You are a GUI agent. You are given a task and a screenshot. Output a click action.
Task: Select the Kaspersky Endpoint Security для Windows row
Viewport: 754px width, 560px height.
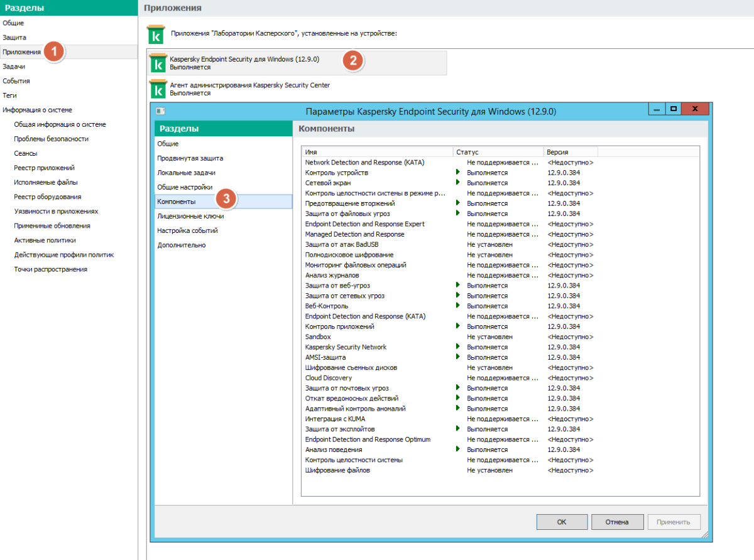click(297, 63)
